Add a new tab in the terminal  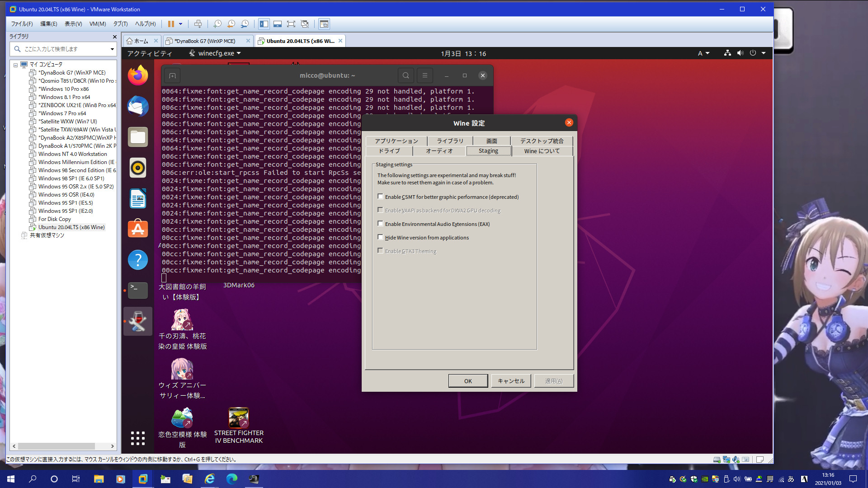172,75
